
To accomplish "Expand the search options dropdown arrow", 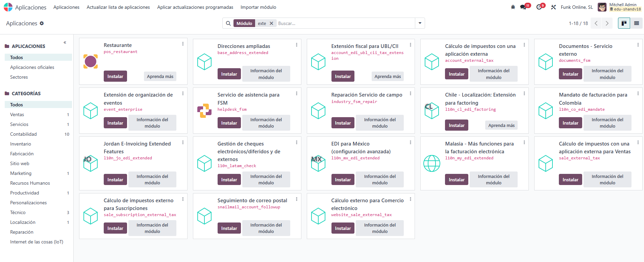I will (420, 23).
